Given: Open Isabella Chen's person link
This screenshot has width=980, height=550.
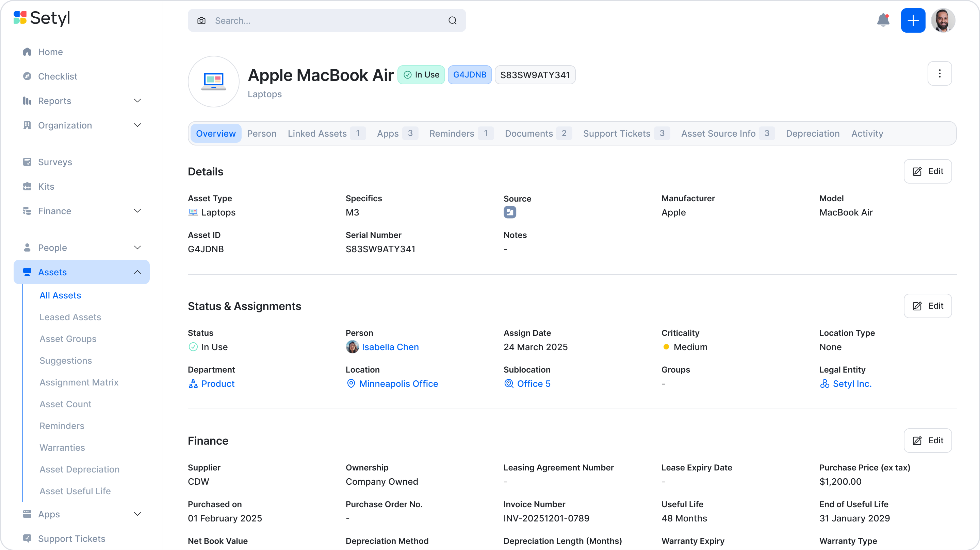Looking at the screenshot, I should (390, 347).
